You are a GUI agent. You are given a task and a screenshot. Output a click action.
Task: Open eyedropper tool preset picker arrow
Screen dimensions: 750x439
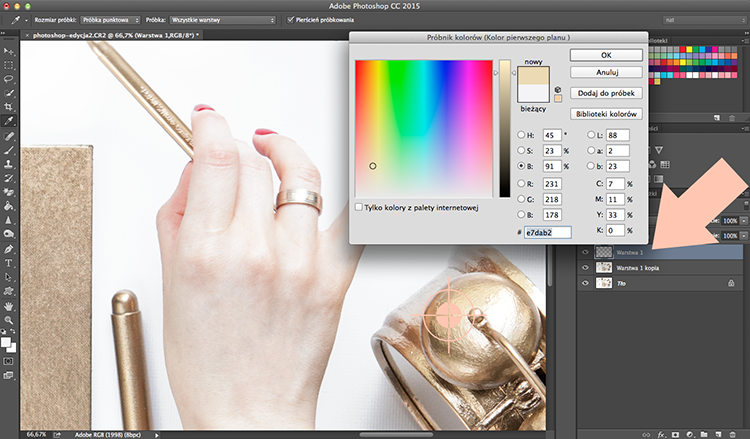26,21
